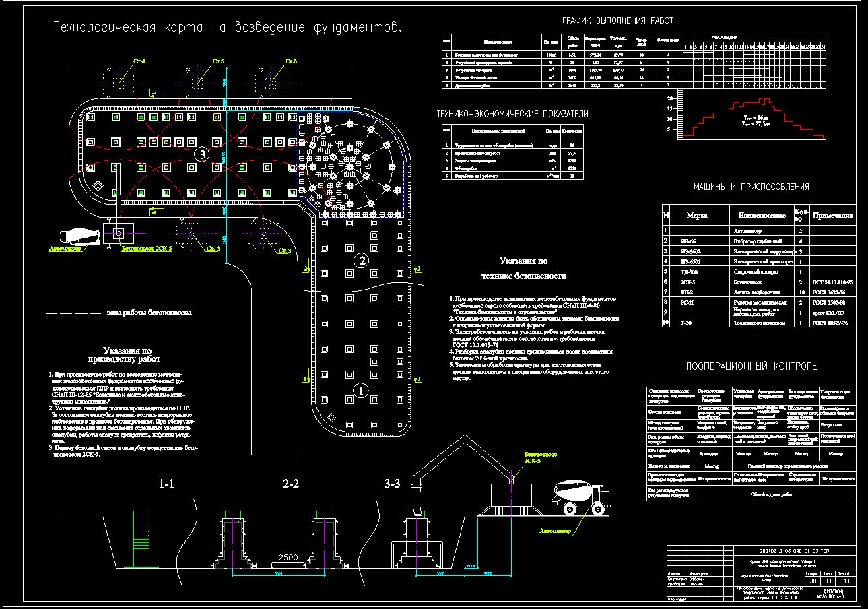Select the main drawing title text
The width and height of the screenshot is (868, 609).
point(228,28)
